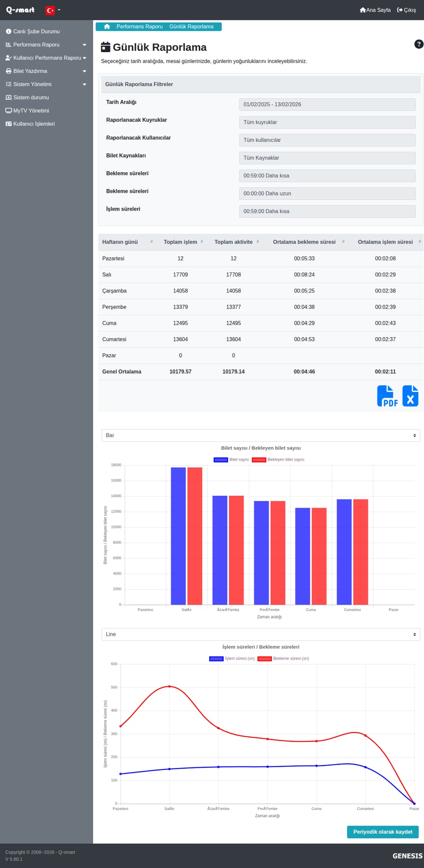
Task: Toggle Bekleyen bilet sayısı legend series
Action: (x=278, y=460)
